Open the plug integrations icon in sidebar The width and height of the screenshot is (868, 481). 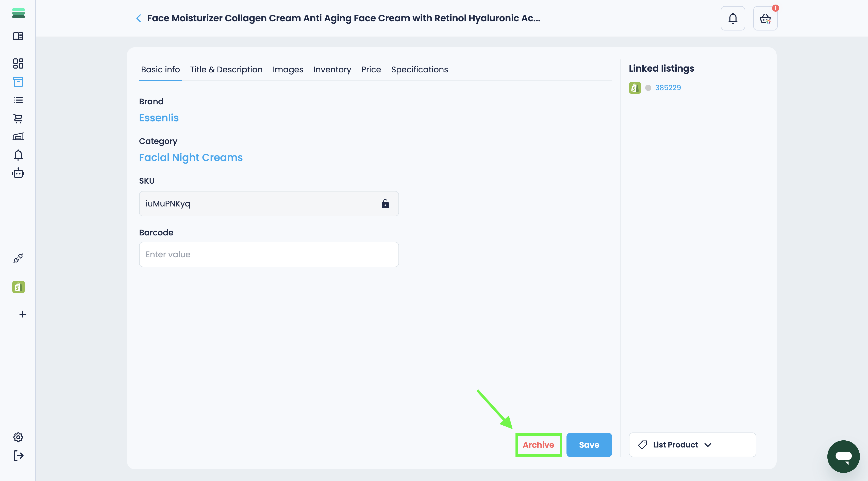pyautogui.click(x=18, y=258)
